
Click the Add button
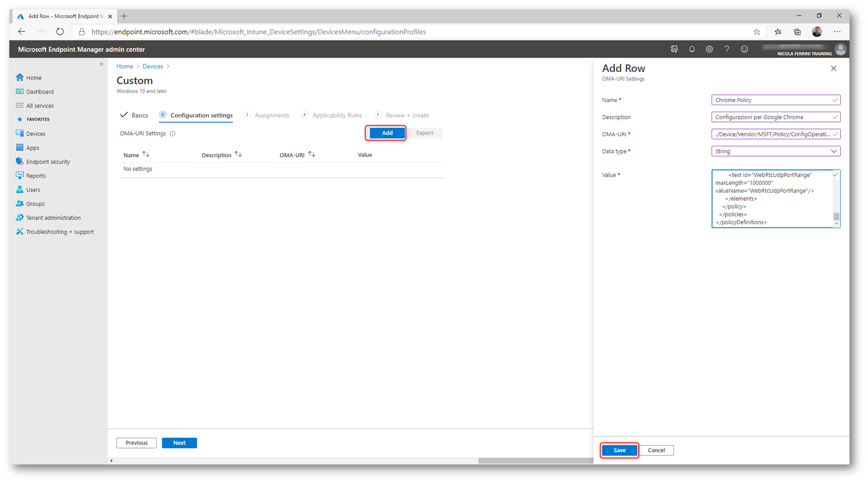(x=387, y=133)
